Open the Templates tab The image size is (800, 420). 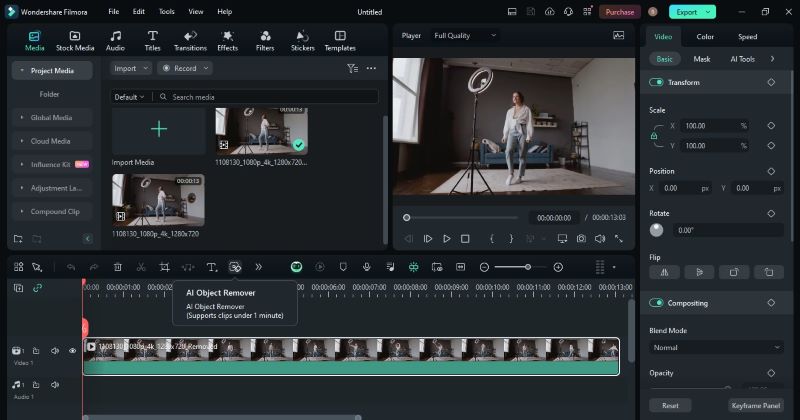(340, 41)
